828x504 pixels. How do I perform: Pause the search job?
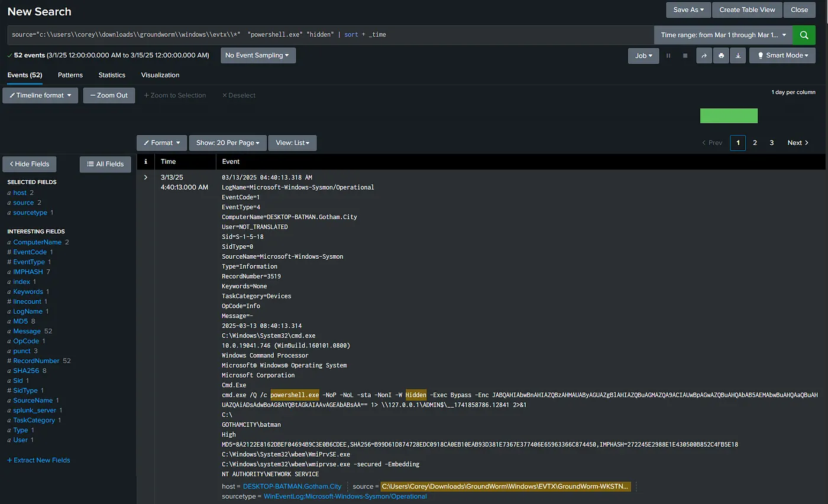click(668, 56)
